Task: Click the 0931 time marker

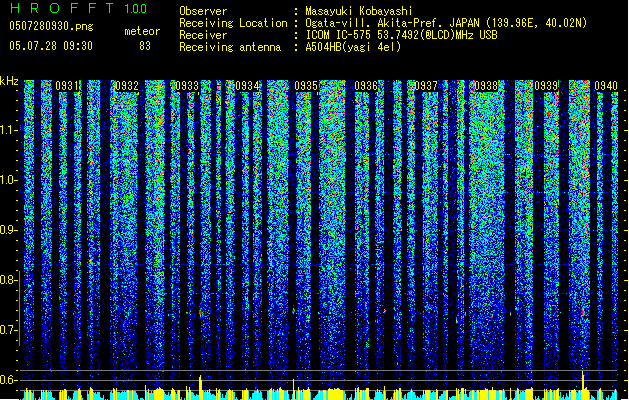Action: click(x=67, y=86)
